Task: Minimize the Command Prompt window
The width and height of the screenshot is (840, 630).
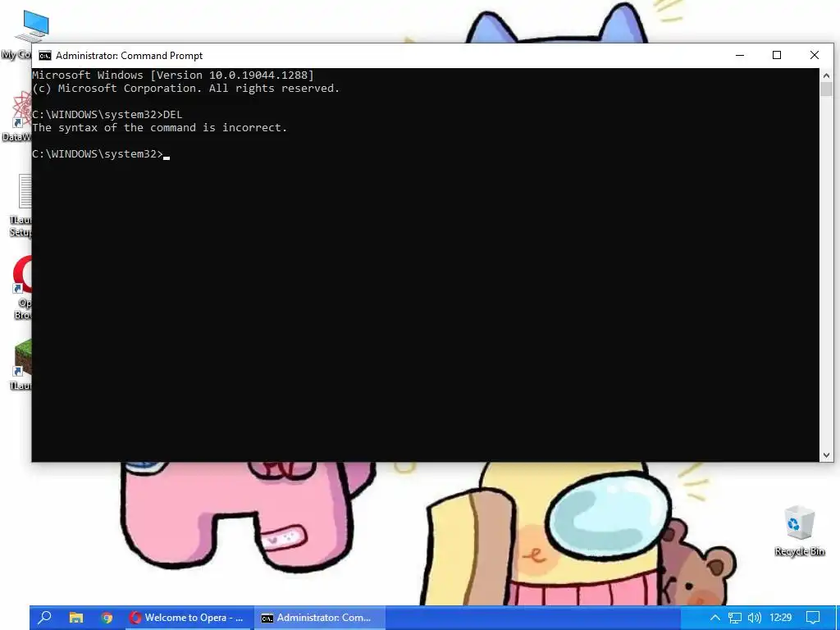Action: tap(740, 55)
